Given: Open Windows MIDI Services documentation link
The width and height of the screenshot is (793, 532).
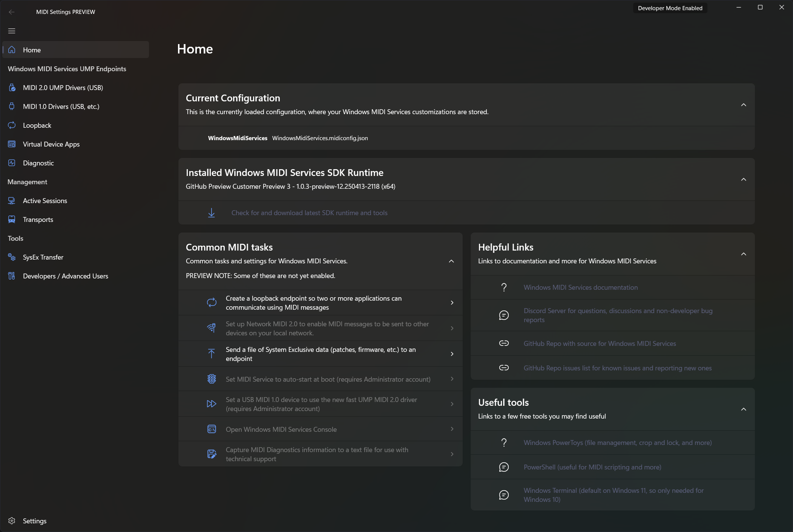Looking at the screenshot, I should [580, 287].
